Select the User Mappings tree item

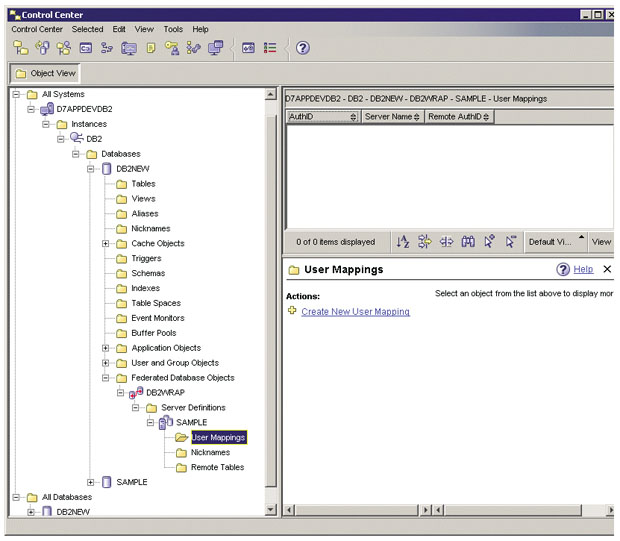pos(219,437)
